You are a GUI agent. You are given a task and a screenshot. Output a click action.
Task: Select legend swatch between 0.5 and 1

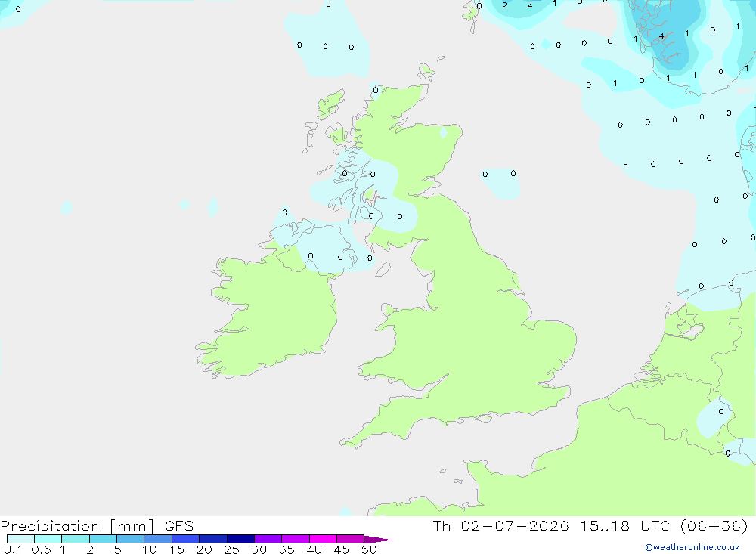[48, 539]
